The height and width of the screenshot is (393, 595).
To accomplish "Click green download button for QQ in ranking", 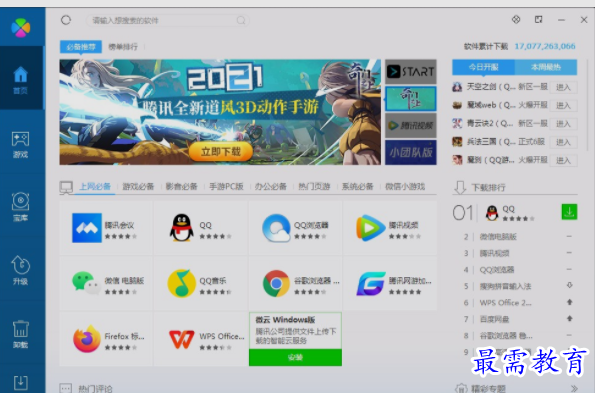I will point(569,212).
